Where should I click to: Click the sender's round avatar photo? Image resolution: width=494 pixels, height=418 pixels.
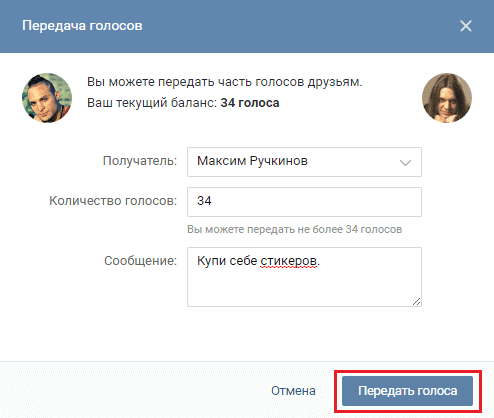[x=47, y=98]
